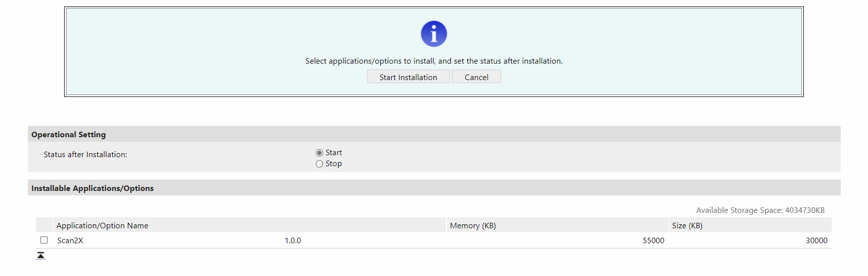Click the empty checkbox column header cell
Image resolution: width=868 pixels, height=276 pixels.
click(x=44, y=225)
